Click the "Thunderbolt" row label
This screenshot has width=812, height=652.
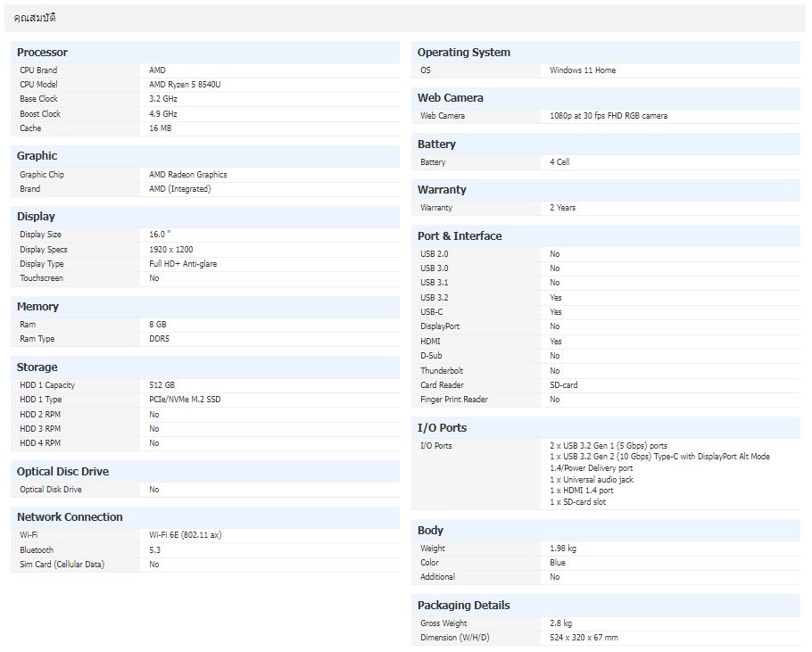click(x=442, y=371)
